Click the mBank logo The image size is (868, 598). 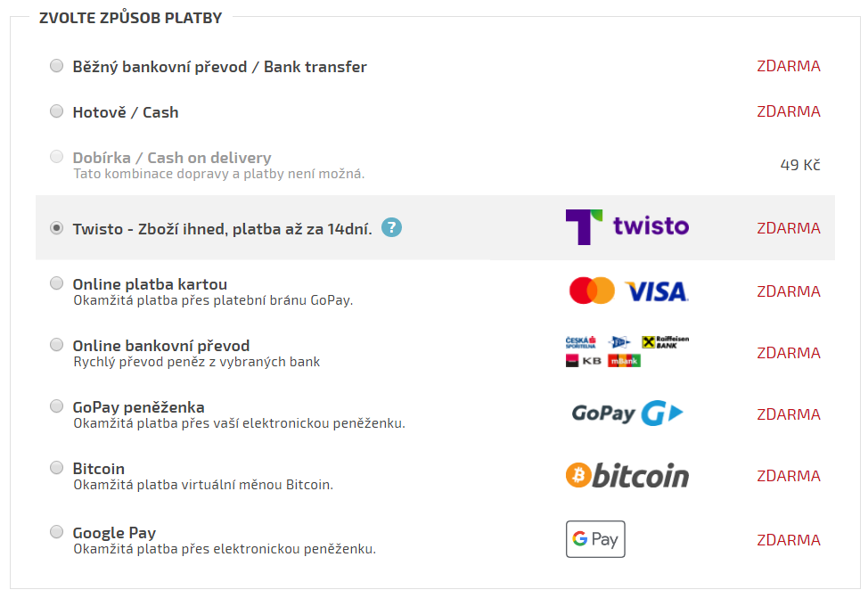click(624, 361)
